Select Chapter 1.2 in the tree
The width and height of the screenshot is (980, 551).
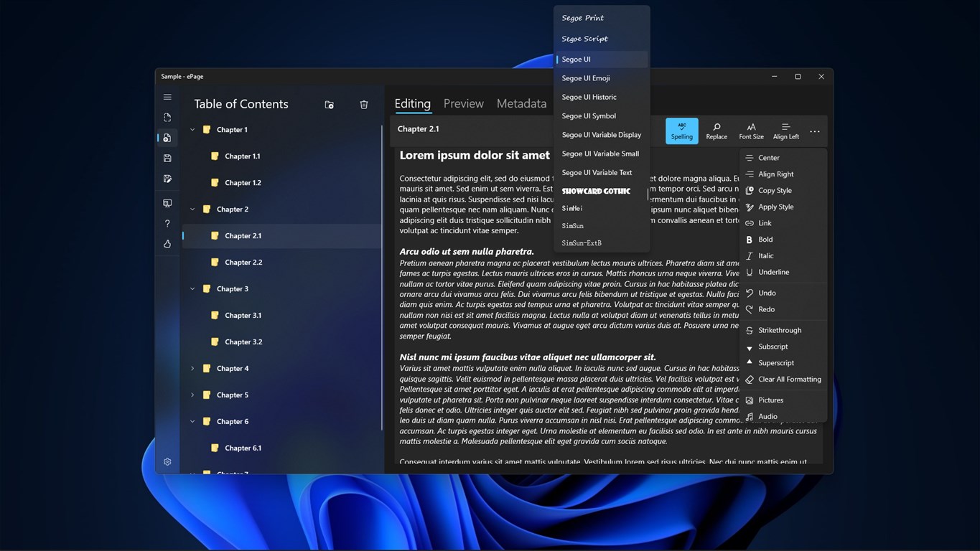(282, 183)
